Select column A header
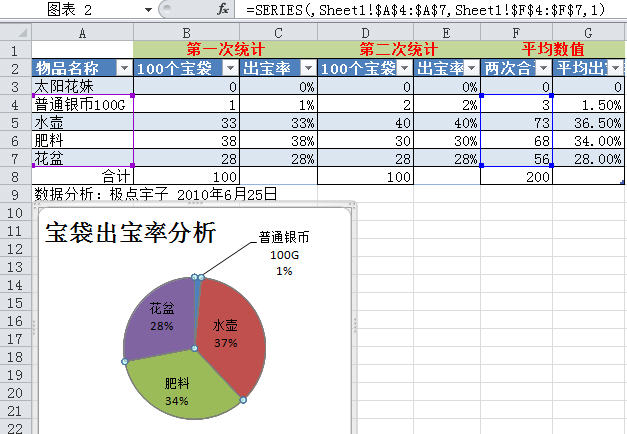Viewport: 627px width, 434px height. pyautogui.click(x=82, y=32)
